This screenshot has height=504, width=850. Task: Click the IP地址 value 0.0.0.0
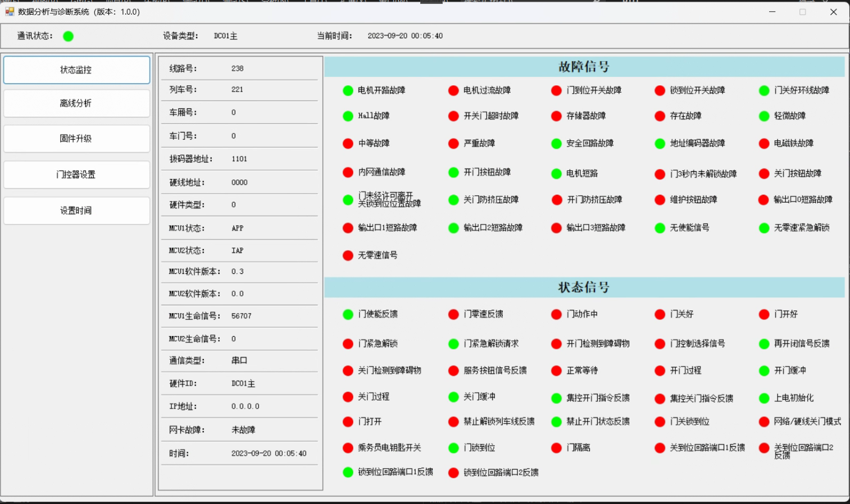(x=246, y=406)
